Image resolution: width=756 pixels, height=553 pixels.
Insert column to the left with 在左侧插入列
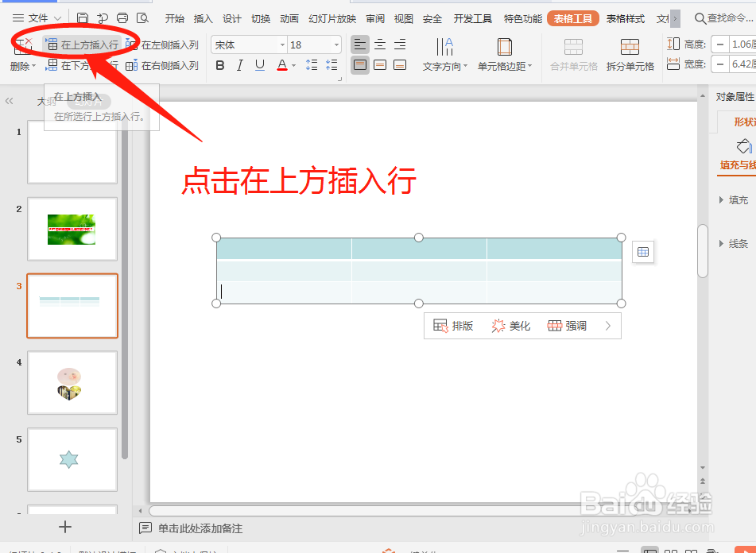click(x=162, y=44)
